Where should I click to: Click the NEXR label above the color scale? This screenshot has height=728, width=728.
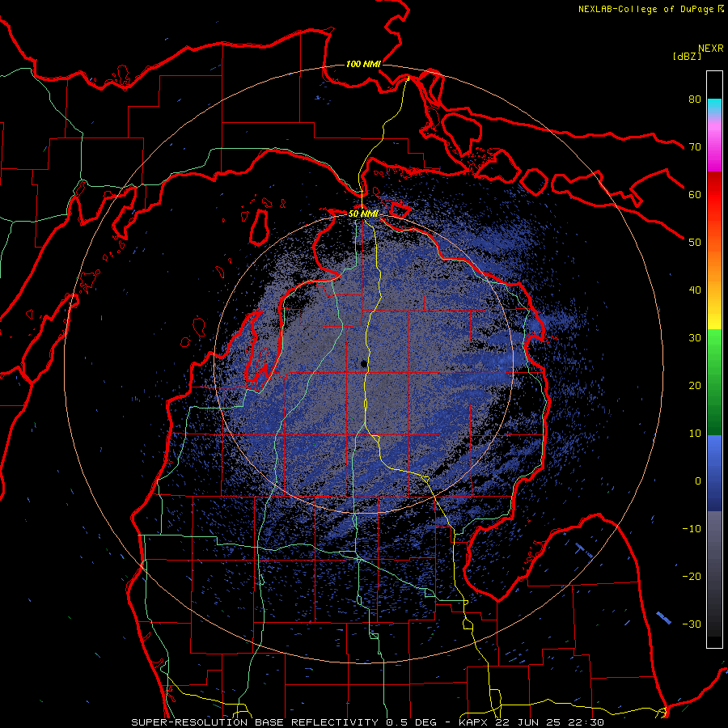[x=710, y=49]
